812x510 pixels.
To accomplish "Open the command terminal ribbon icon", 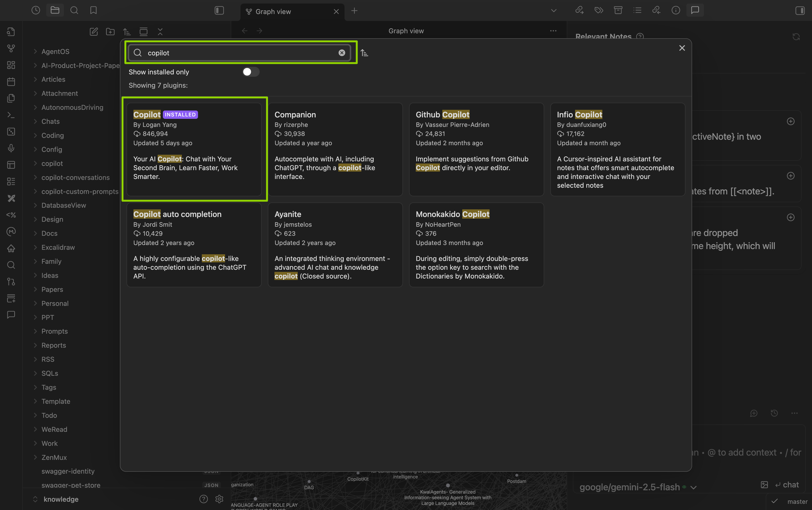I will pyautogui.click(x=11, y=115).
